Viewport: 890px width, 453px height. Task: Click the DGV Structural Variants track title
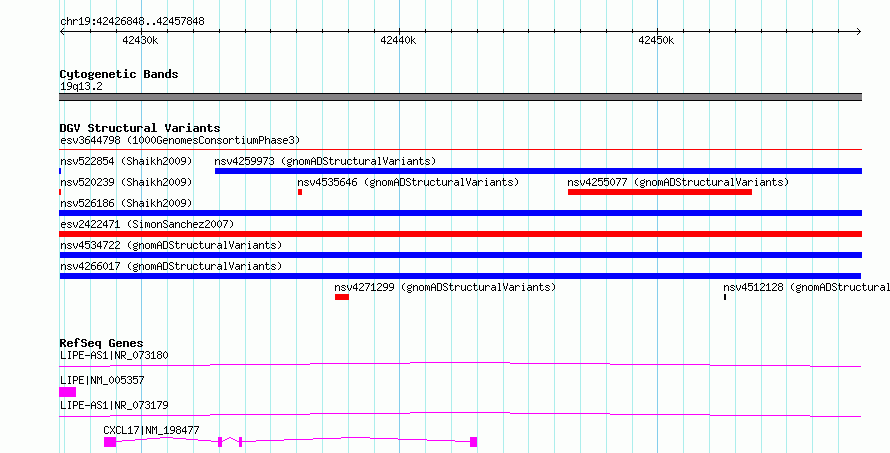coord(140,128)
